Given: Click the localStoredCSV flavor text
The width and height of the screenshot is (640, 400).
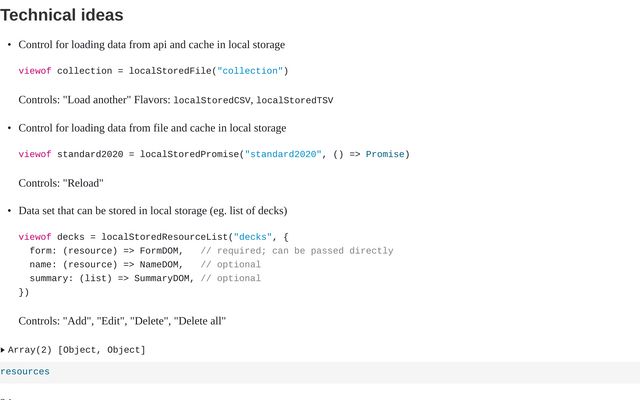Looking at the screenshot, I should coord(213,100).
